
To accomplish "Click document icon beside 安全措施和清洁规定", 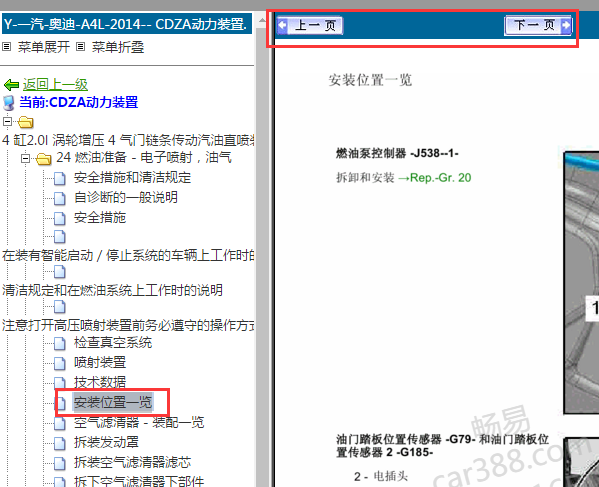I will 60,178.
